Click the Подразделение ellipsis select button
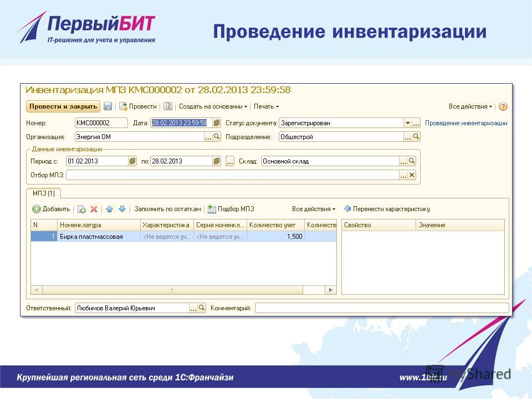The image size is (532, 399). [x=408, y=137]
